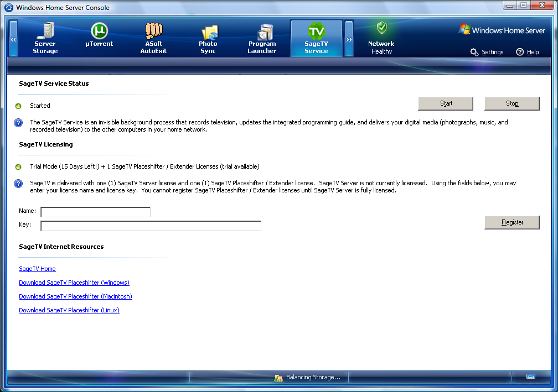Click the 'SageTV Licensing' heading
The width and height of the screenshot is (558, 392).
[x=46, y=144]
